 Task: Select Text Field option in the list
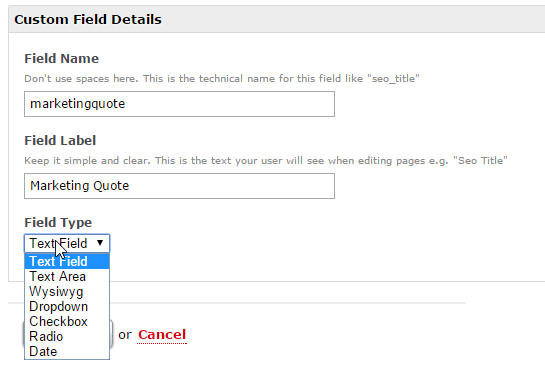pyautogui.click(x=67, y=261)
